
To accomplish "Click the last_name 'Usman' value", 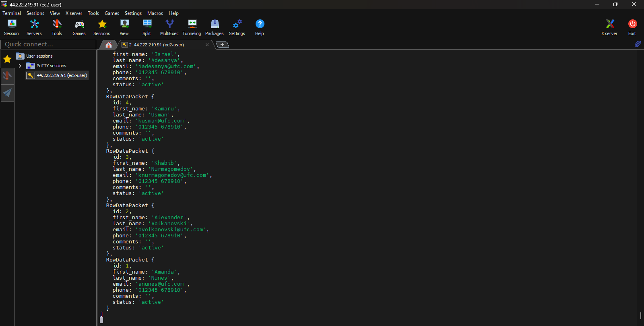I will coord(159,115).
